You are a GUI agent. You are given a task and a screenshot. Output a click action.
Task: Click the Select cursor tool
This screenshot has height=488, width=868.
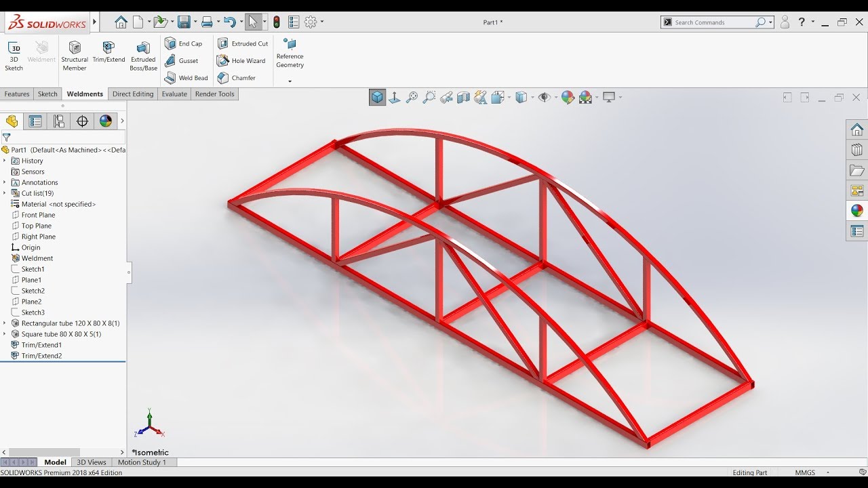[x=252, y=22]
